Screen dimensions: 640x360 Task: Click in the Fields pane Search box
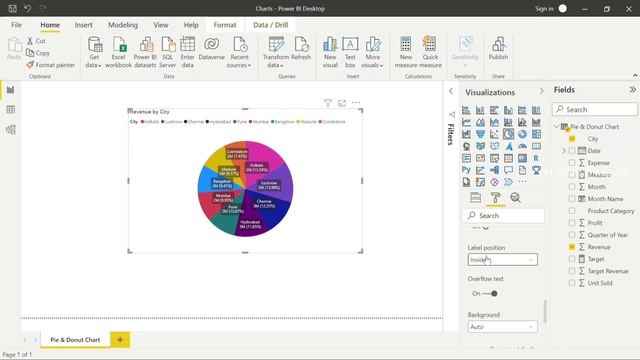pyautogui.click(x=595, y=109)
